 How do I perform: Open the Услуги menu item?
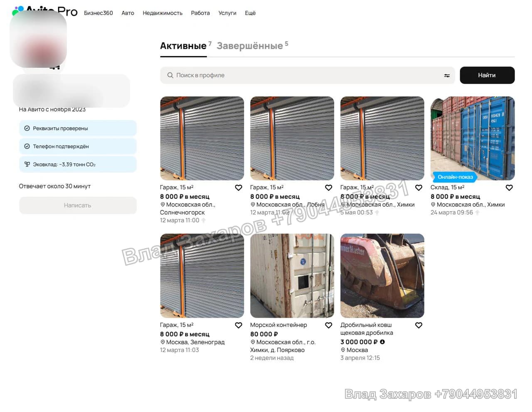click(x=227, y=13)
